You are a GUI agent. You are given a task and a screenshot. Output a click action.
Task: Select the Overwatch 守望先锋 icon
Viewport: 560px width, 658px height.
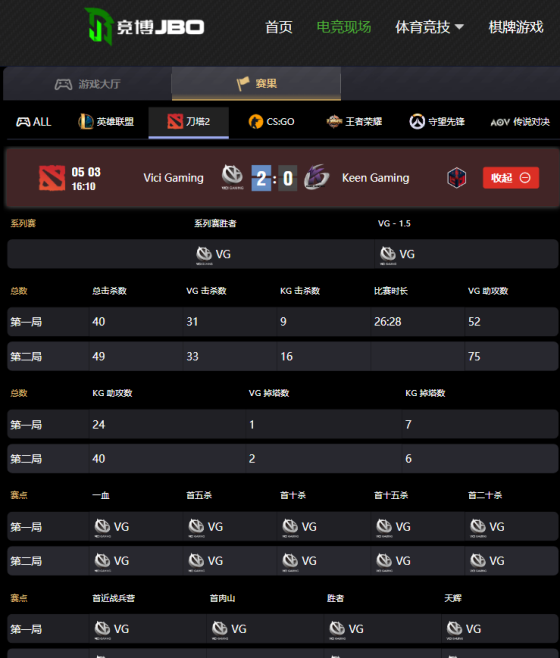pos(417,122)
